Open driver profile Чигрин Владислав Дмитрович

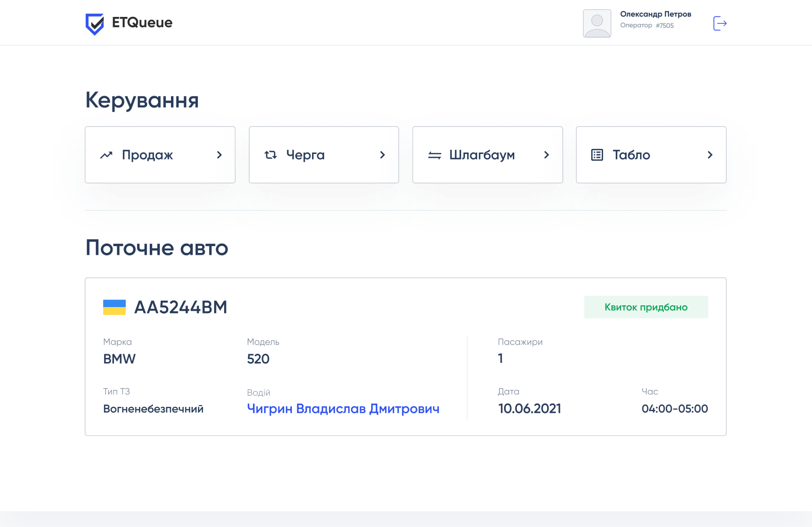(x=343, y=408)
